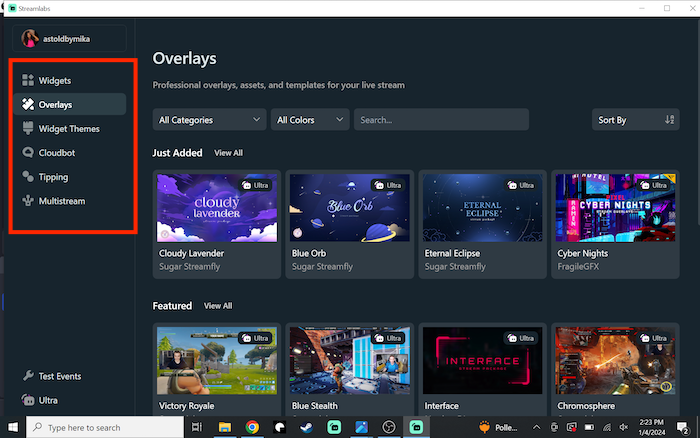Click the Widget Themes brush icon

tap(29, 129)
